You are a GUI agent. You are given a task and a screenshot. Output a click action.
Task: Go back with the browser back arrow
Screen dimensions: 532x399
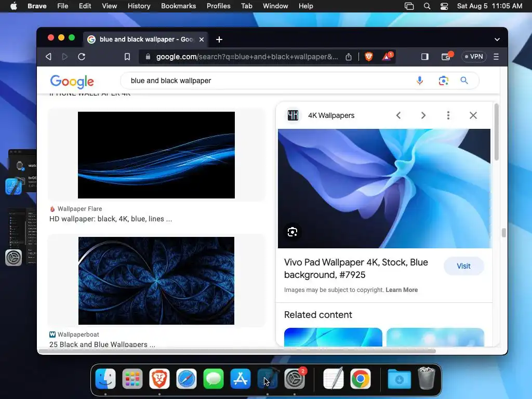click(48, 57)
